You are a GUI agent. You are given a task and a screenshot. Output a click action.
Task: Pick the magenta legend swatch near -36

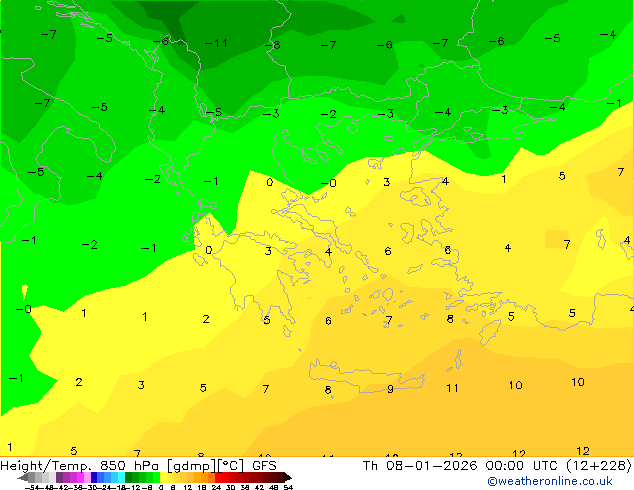(x=80, y=477)
